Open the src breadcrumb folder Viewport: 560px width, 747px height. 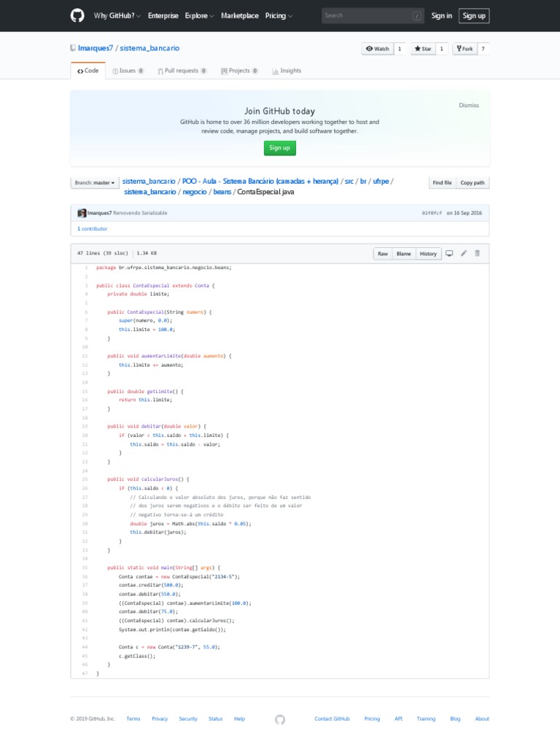[349, 182]
